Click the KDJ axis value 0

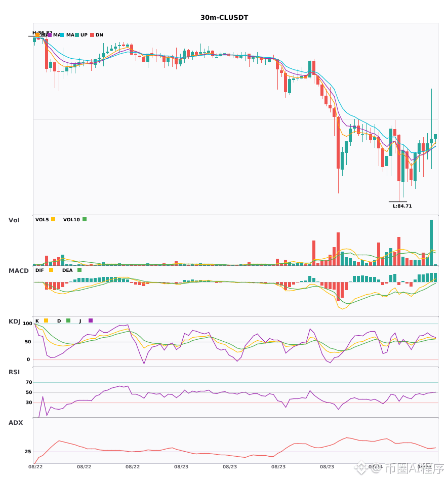point(28,359)
